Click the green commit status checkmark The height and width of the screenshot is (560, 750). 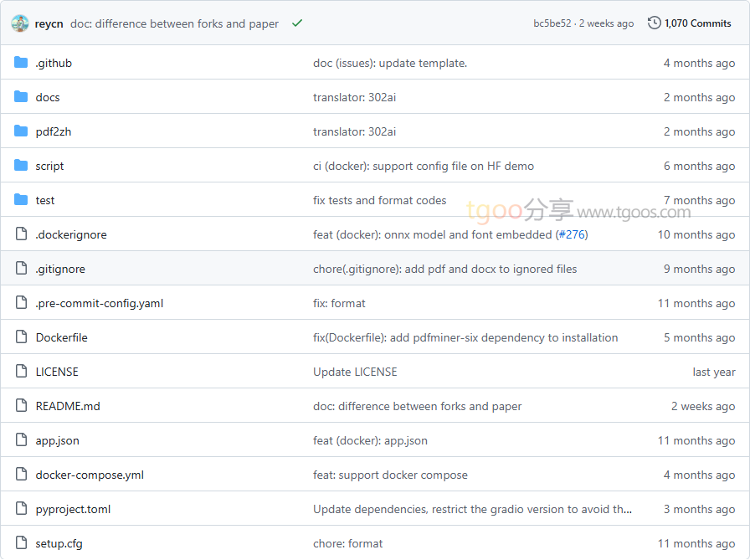click(x=297, y=23)
